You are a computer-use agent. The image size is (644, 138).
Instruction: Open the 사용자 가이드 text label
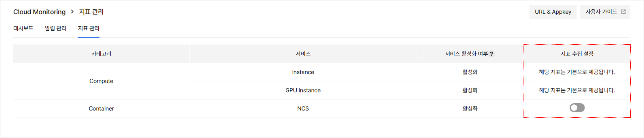tap(601, 12)
